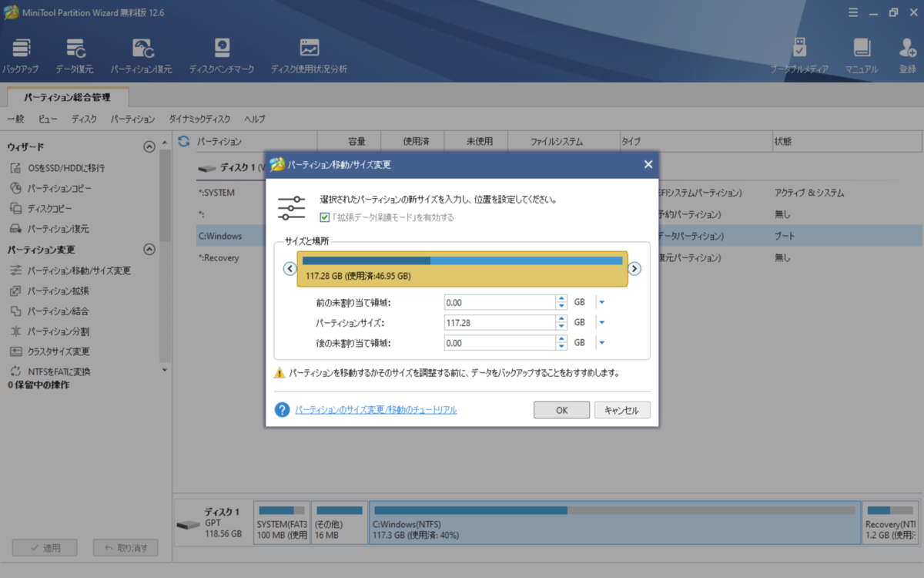Image resolution: width=924 pixels, height=578 pixels.
Task: Collapse the パーティション変更 sidebar section
Action: click(x=149, y=250)
